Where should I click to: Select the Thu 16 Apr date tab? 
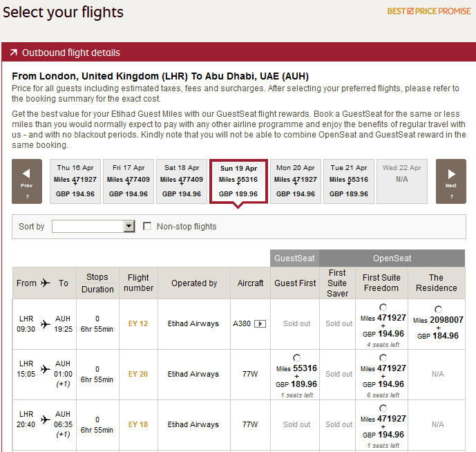coord(75,181)
